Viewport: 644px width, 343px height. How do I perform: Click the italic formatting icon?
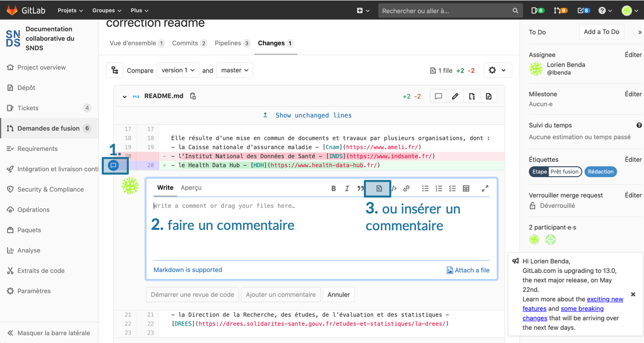tap(347, 189)
